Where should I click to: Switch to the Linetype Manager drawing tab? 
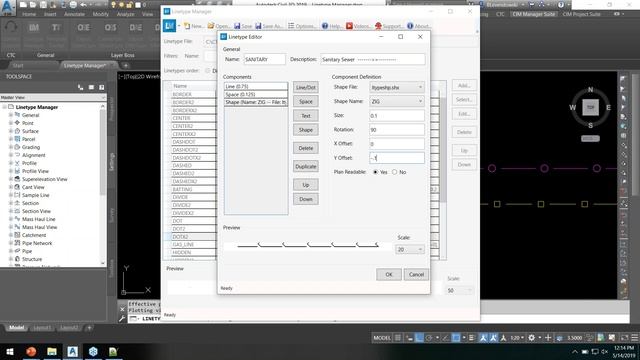coord(85,65)
